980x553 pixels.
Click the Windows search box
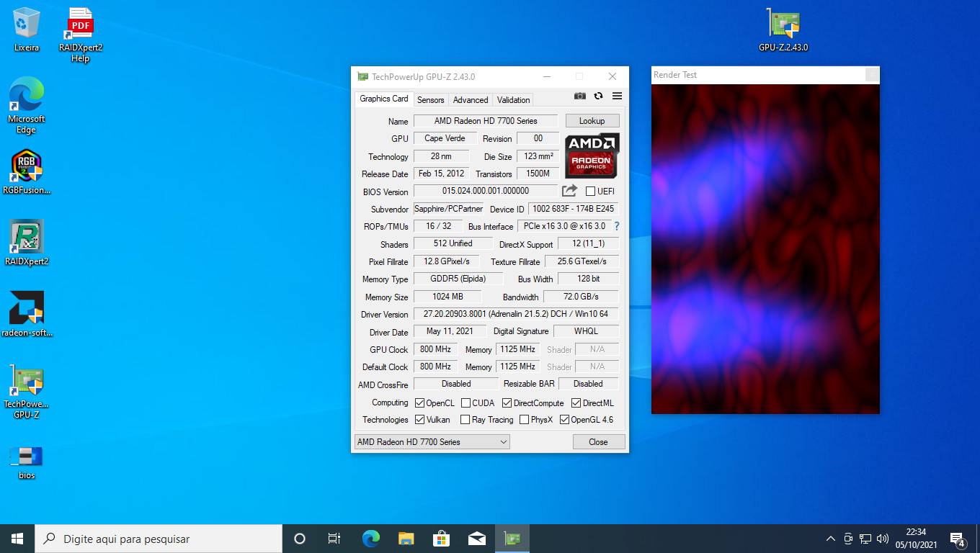159,539
